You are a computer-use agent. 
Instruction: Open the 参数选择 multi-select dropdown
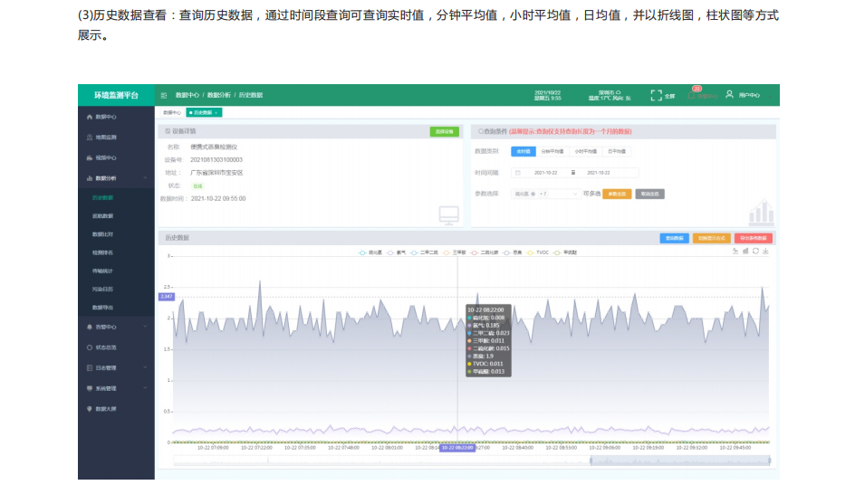545,194
